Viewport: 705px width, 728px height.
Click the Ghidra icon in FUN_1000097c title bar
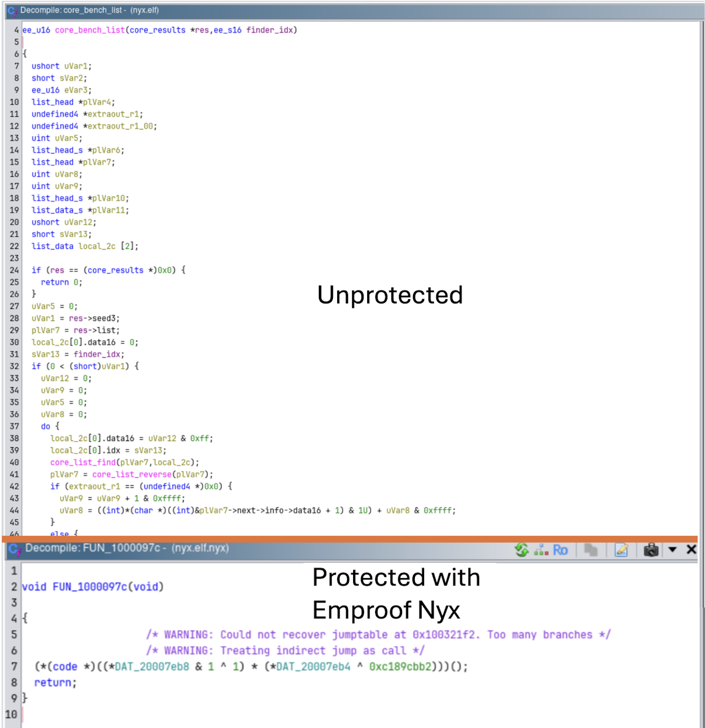13,549
